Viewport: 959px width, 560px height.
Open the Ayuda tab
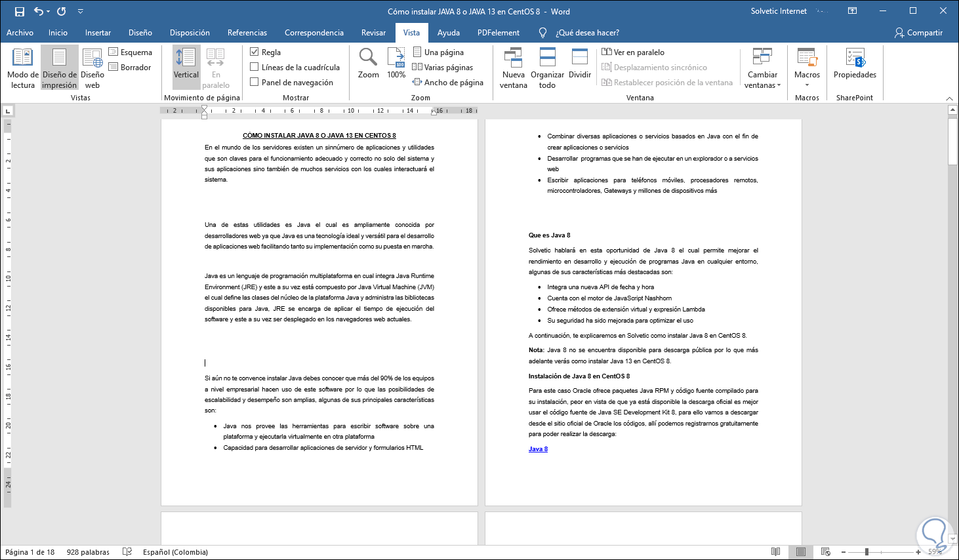pyautogui.click(x=449, y=33)
